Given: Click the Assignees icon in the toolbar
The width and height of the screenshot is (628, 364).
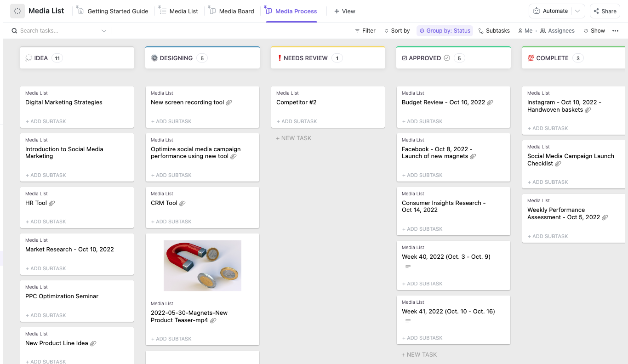Looking at the screenshot, I should click(542, 30).
